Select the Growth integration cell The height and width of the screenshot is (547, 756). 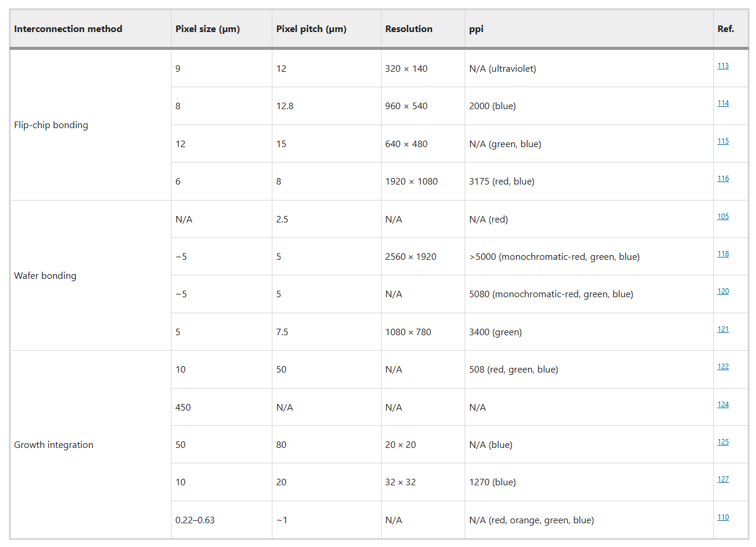(53, 445)
